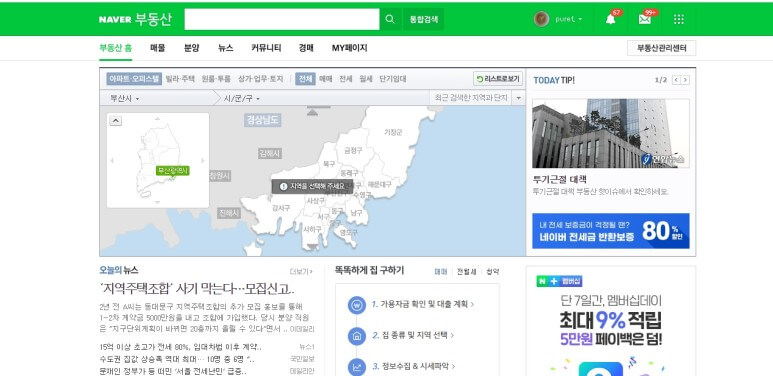Select 빌라·주택 property type
Image resolution: width=773 pixels, height=376 pixels.
tap(180, 79)
